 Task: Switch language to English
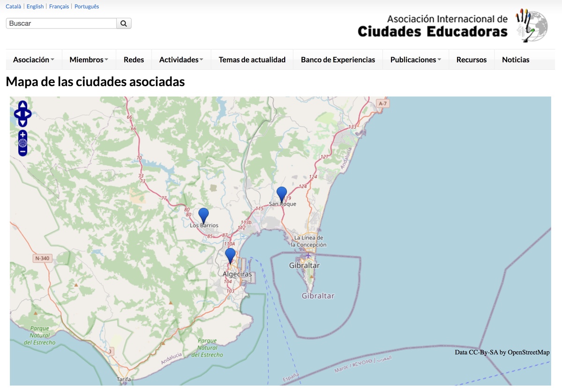coord(35,7)
